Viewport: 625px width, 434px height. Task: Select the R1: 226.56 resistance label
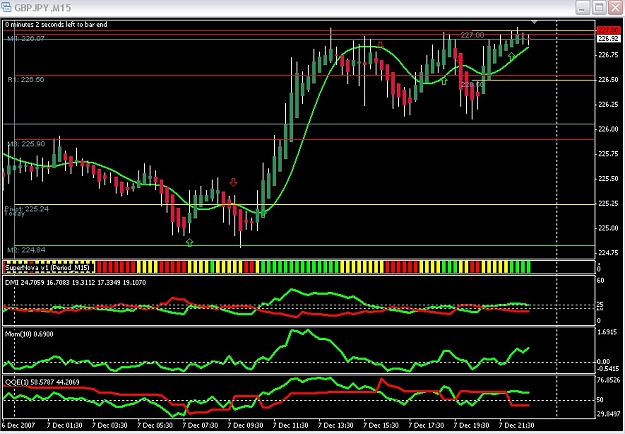(x=26, y=80)
